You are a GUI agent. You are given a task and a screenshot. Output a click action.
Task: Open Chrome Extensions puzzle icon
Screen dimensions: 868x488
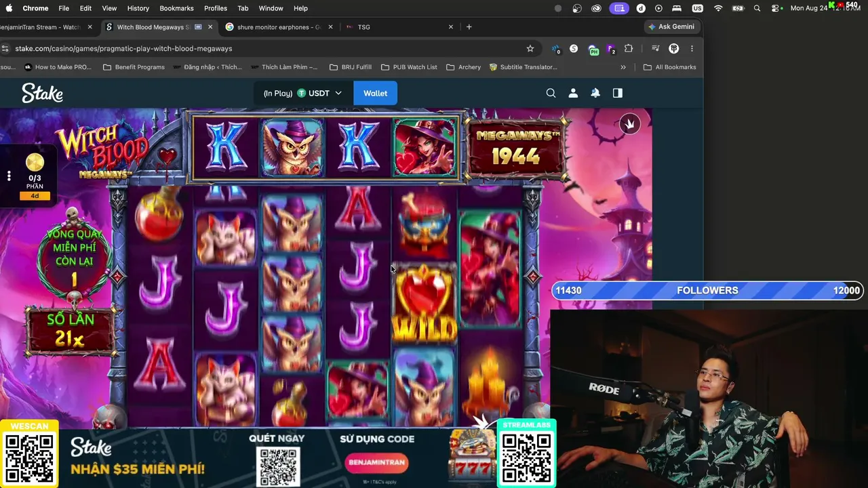click(629, 49)
